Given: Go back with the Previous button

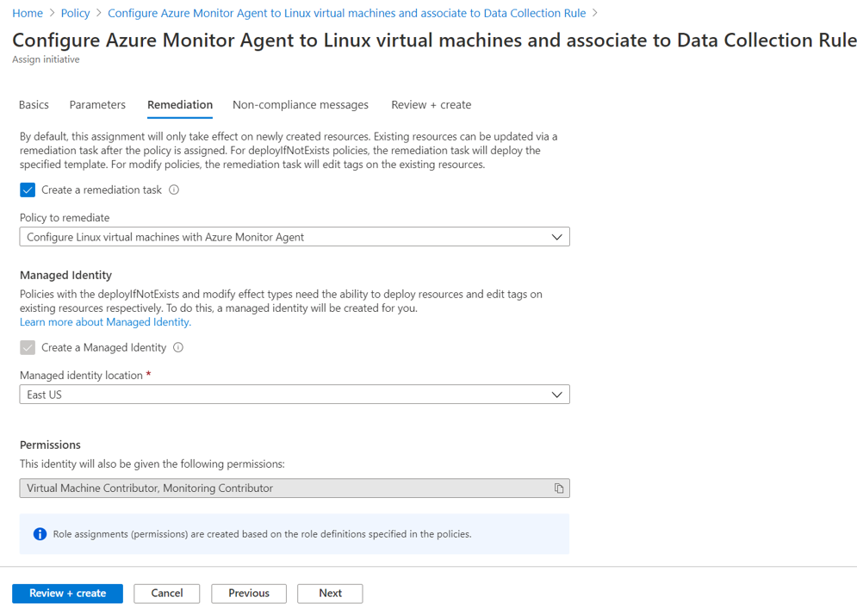Looking at the screenshot, I should click(x=249, y=594).
